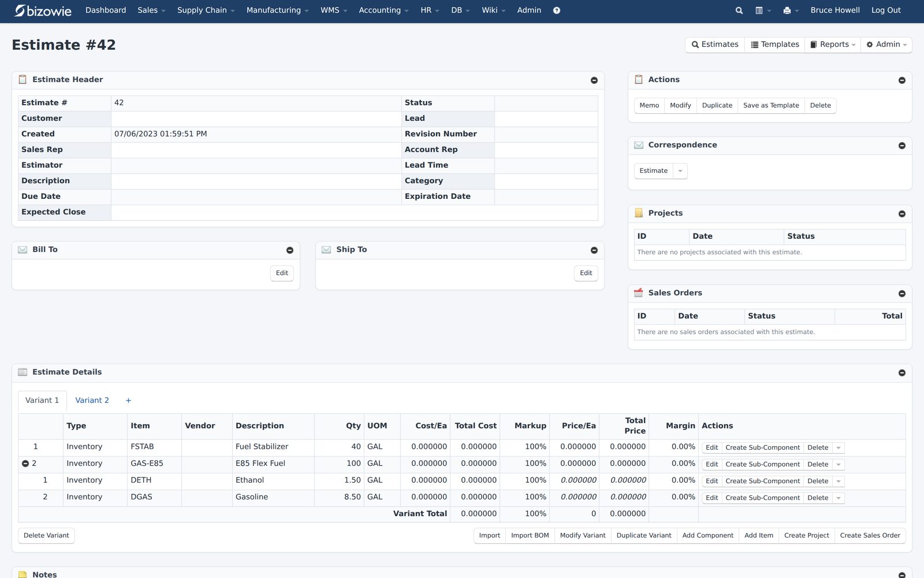Viewport: 924px width, 578px height.
Task: Collapse the Actions panel
Action: click(902, 80)
